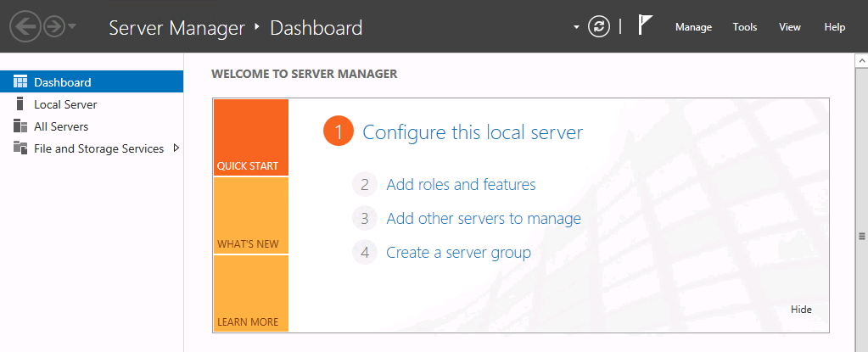Select the LEARN MORE tile
This screenshot has width=868, height=352.
(x=251, y=293)
